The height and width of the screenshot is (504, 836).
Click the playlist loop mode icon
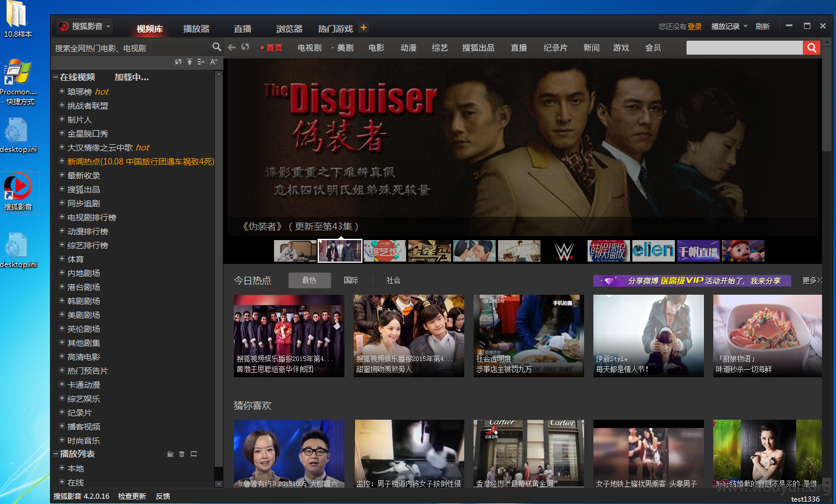[x=194, y=454]
